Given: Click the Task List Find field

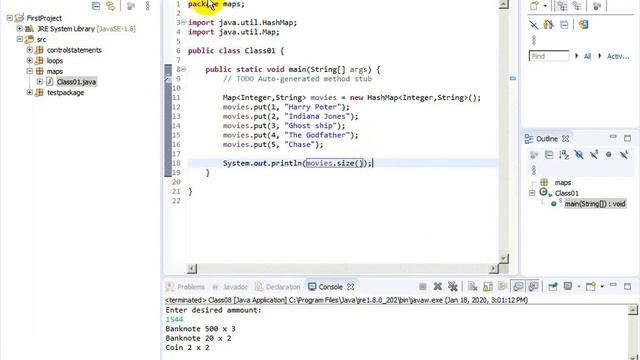Looking at the screenshot, I should (549, 56).
